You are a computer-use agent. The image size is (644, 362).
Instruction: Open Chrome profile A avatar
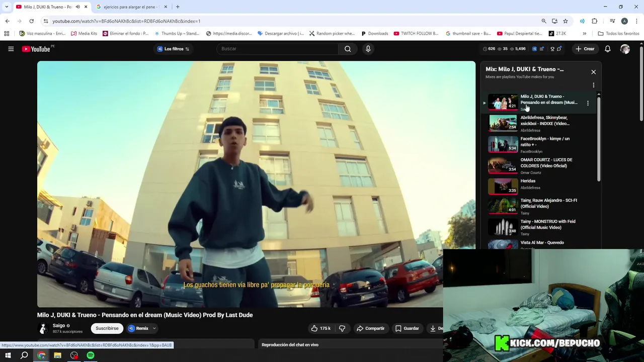(624, 21)
